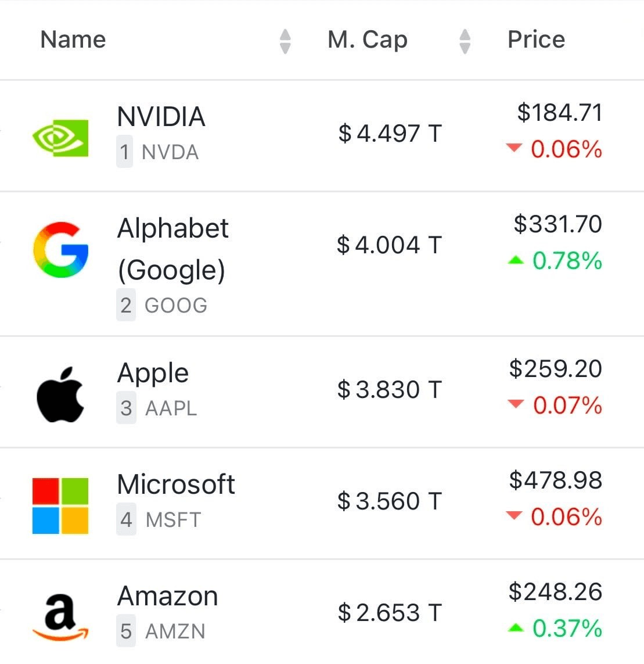Viewport: 644px width, 664px height.
Task: Click Alphabet's green 0.78% change
Action: pos(566,261)
